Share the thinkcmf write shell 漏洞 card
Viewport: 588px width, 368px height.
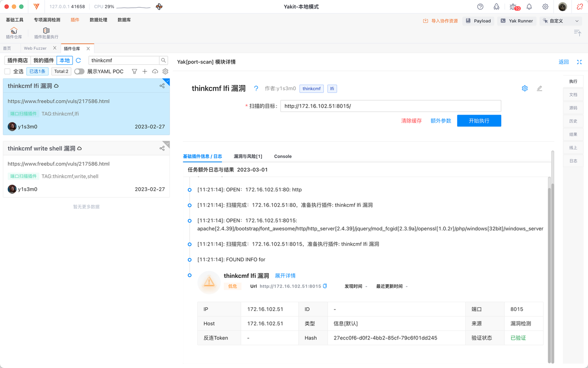(162, 148)
